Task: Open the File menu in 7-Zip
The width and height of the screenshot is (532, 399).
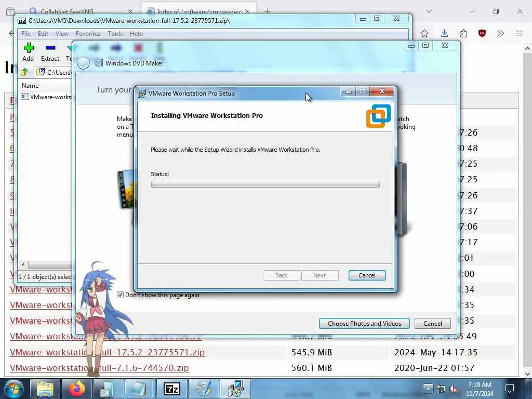Action: coord(26,34)
